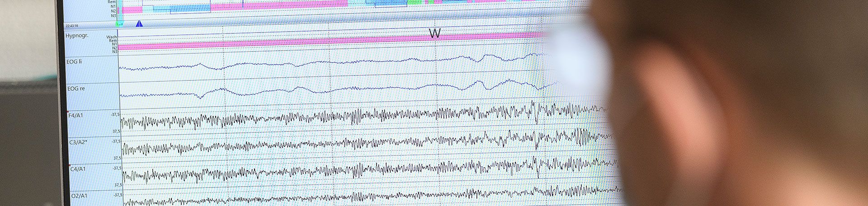868x206 pixels.
Task: Click the blue triangle position marker on timeline
Action: (x=139, y=23)
